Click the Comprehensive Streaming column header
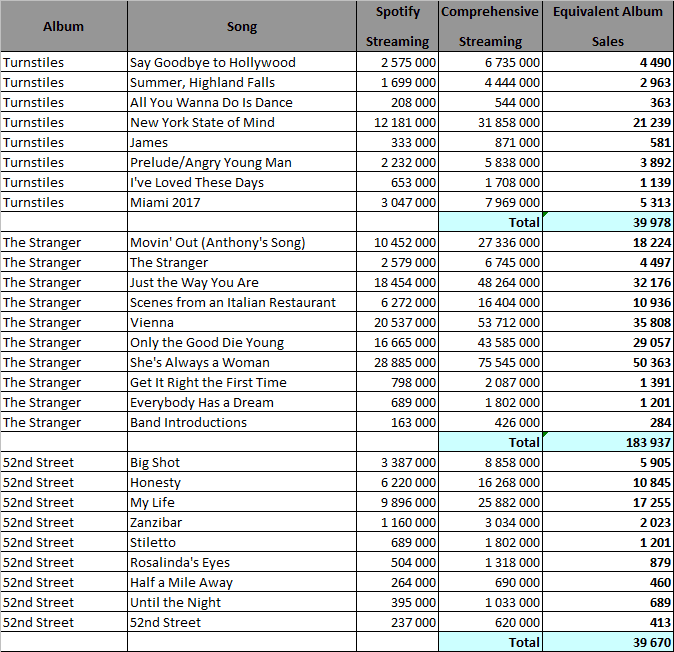 (490, 26)
